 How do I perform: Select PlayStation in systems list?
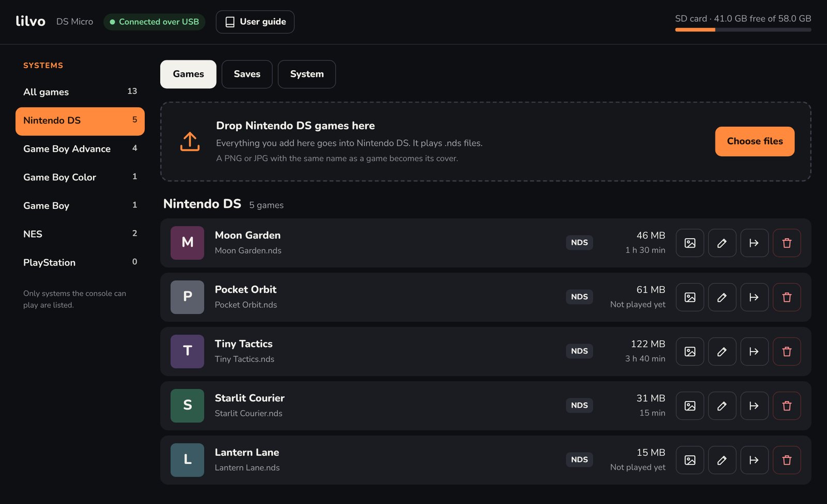coord(80,263)
